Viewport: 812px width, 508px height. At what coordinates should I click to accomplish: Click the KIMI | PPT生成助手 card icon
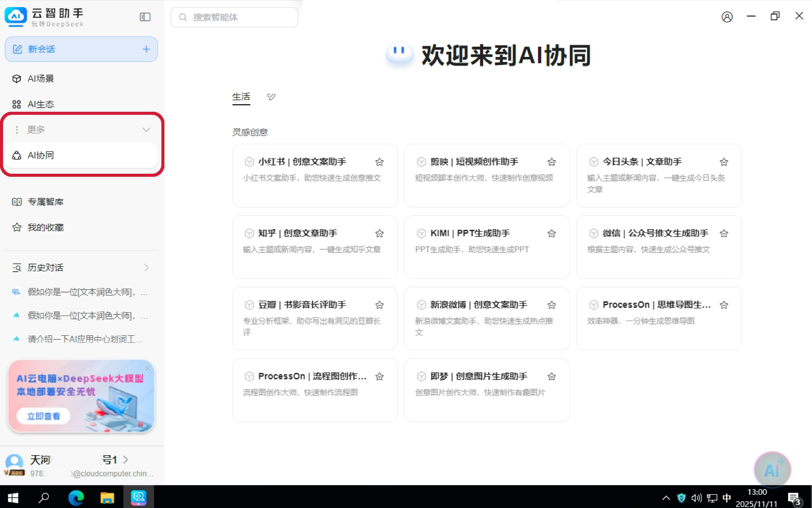coord(421,234)
